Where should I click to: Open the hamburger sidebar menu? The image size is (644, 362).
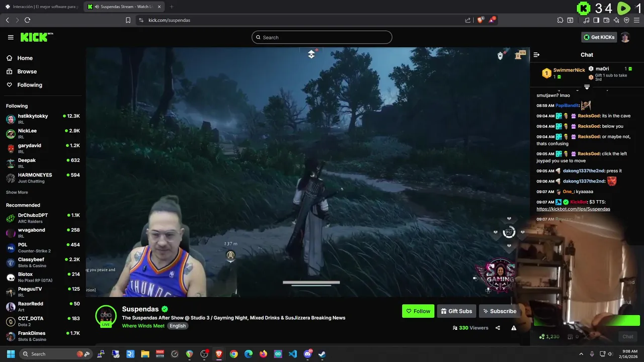coord(11,37)
